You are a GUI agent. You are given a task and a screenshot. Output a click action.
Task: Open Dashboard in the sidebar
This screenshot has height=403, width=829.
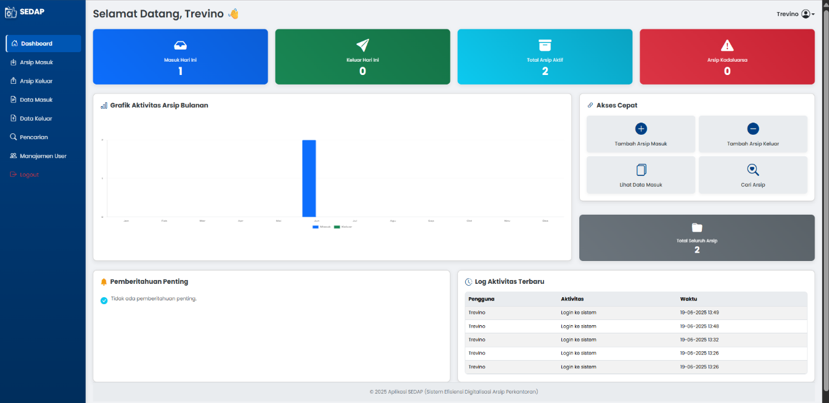pyautogui.click(x=43, y=43)
